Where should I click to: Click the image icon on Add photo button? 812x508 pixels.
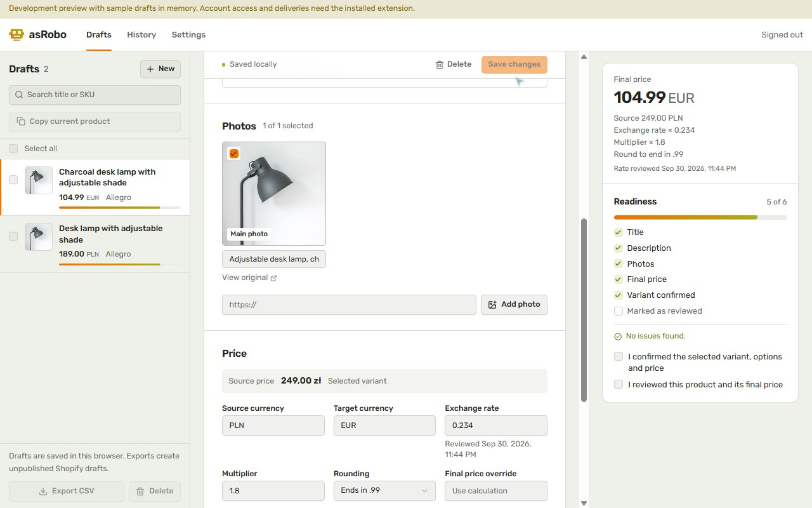492,305
